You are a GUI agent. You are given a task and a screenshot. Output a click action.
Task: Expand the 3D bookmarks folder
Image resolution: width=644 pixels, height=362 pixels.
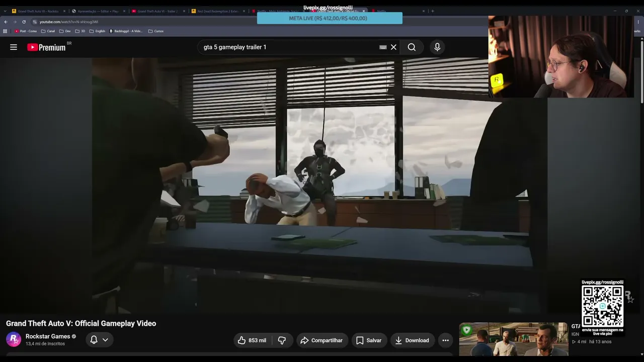80,31
